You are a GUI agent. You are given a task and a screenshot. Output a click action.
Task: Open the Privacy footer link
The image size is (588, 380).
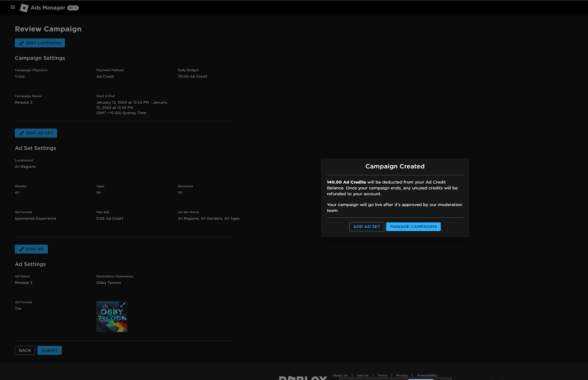coord(402,375)
